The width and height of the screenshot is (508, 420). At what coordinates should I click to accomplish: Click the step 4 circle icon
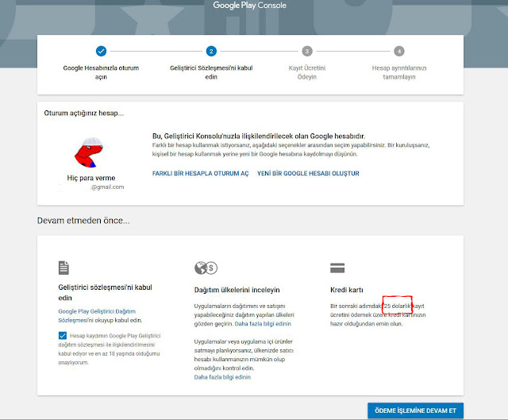click(399, 51)
